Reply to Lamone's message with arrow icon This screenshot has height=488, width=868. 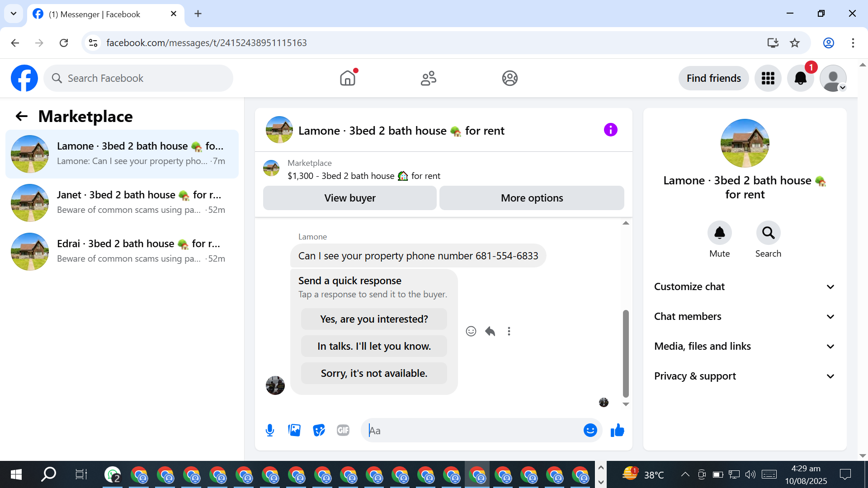coord(490,331)
